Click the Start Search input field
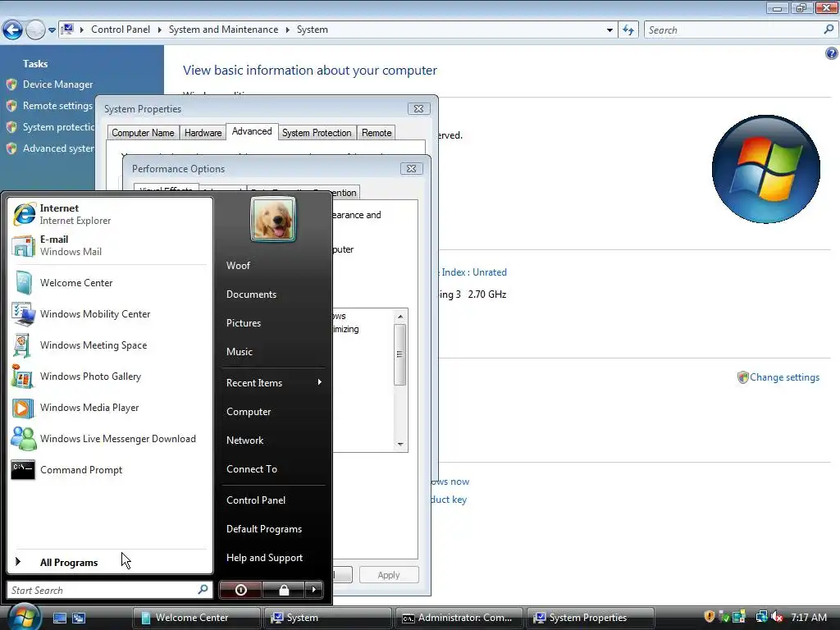The height and width of the screenshot is (630, 840). 110,590
